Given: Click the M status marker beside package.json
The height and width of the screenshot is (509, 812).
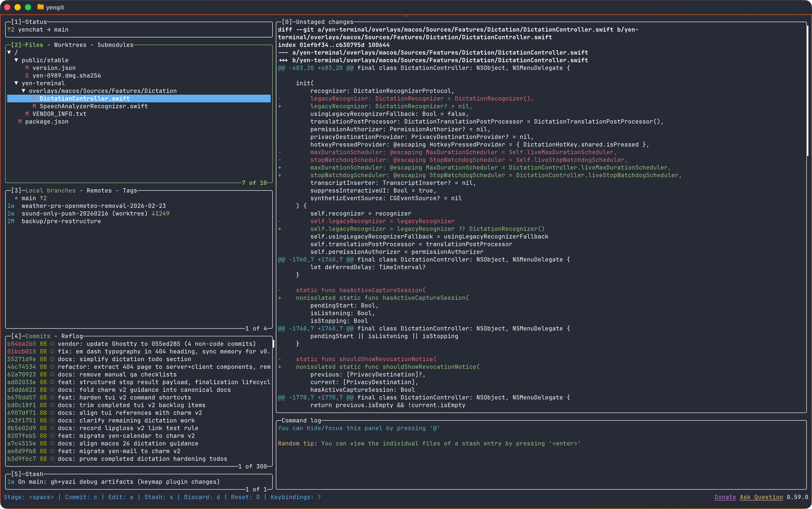Looking at the screenshot, I should (x=20, y=122).
